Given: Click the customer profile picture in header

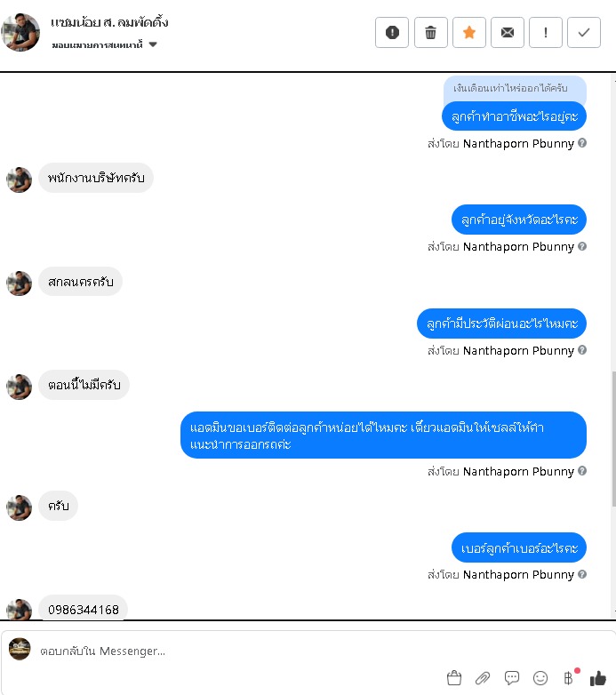Looking at the screenshot, I should tap(20, 32).
